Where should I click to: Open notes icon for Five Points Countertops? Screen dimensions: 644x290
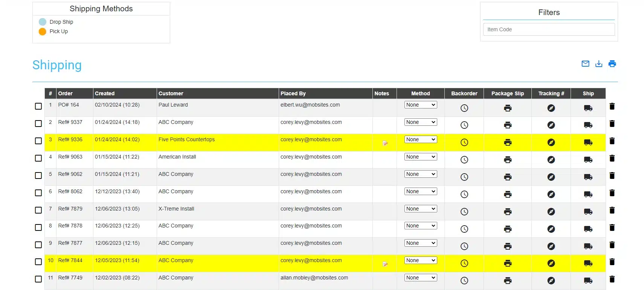click(385, 143)
